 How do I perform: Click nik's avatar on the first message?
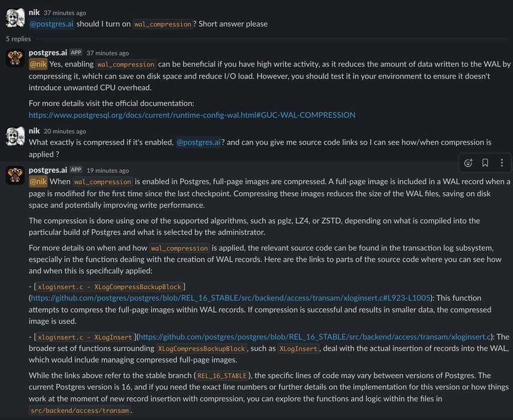[14, 17]
